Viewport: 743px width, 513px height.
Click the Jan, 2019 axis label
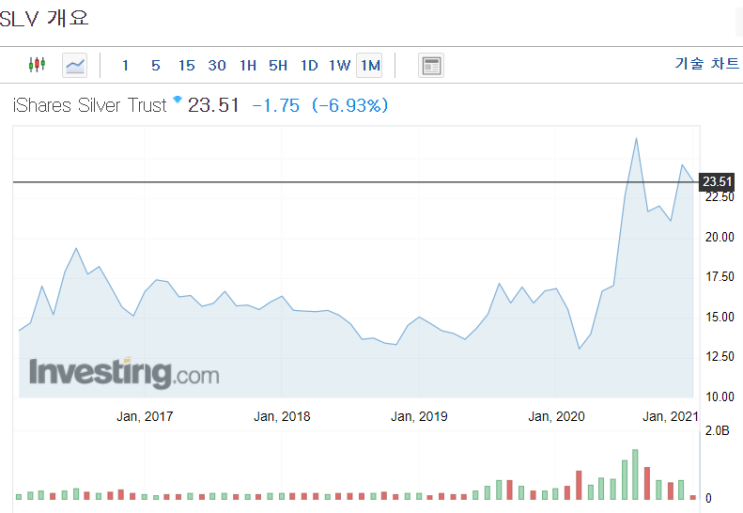(x=419, y=416)
